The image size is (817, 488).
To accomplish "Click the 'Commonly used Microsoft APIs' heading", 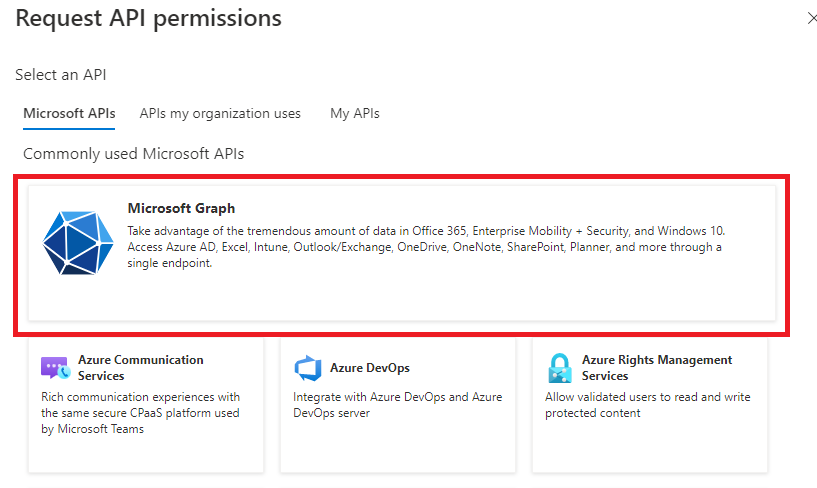I will tap(133, 154).
